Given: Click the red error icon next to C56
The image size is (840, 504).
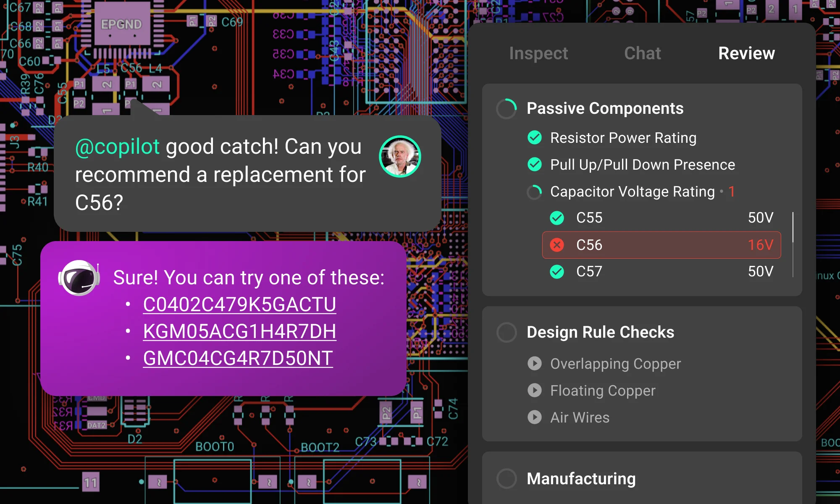Looking at the screenshot, I should (x=556, y=245).
